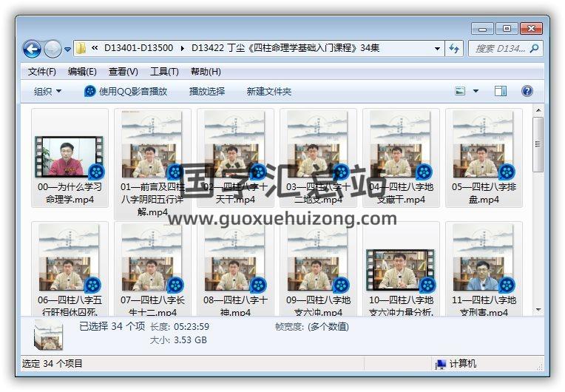Click the file name 05—四柱八字排盘.mp4
Viewport: 565px width, 392px height.
[484, 193]
